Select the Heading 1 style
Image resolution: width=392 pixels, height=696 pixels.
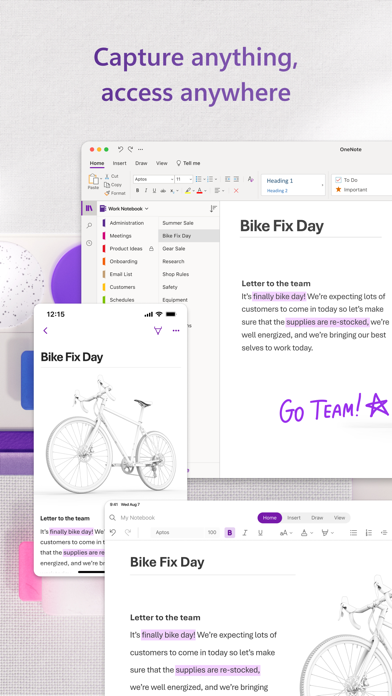coord(280,181)
